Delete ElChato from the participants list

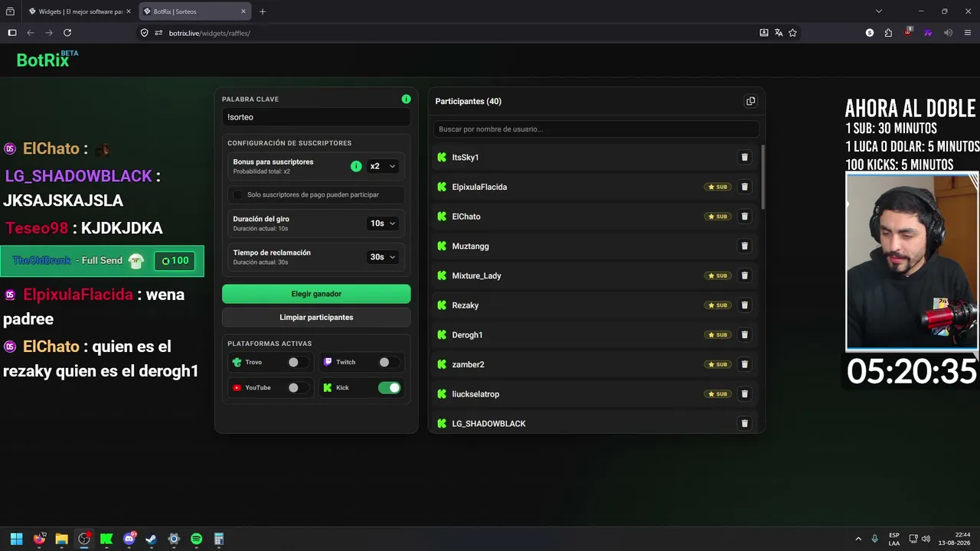(x=744, y=217)
